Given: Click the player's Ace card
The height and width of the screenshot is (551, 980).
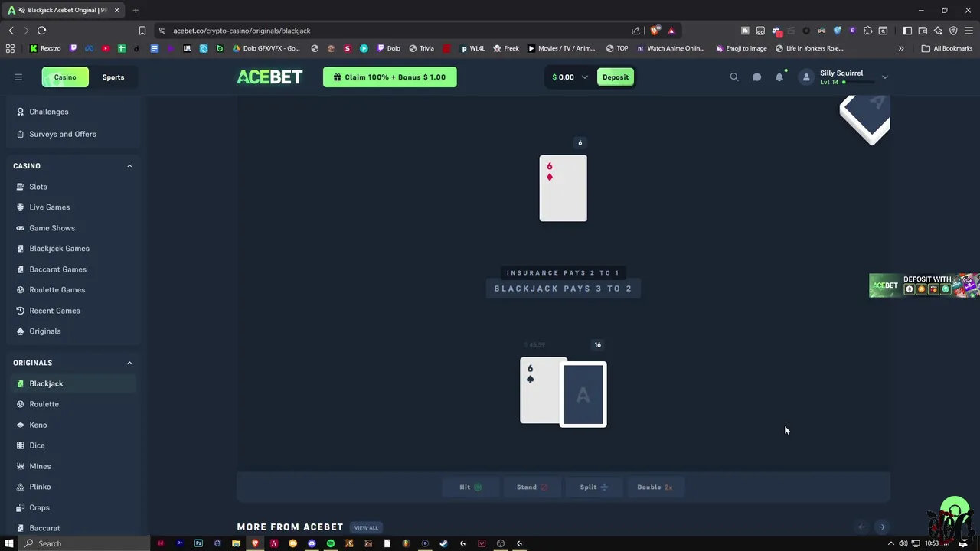Looking at the screenshot, I should pyautogui.click(x=583, y=394).
